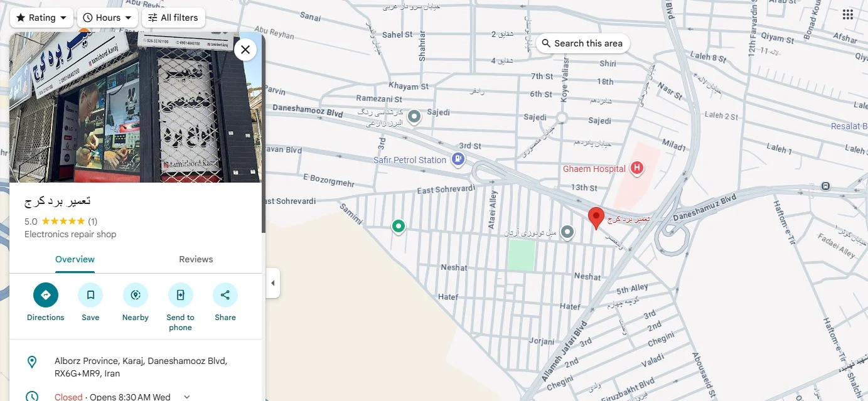
Task: Collapse the side panel arrow
Action: point(272,283)
